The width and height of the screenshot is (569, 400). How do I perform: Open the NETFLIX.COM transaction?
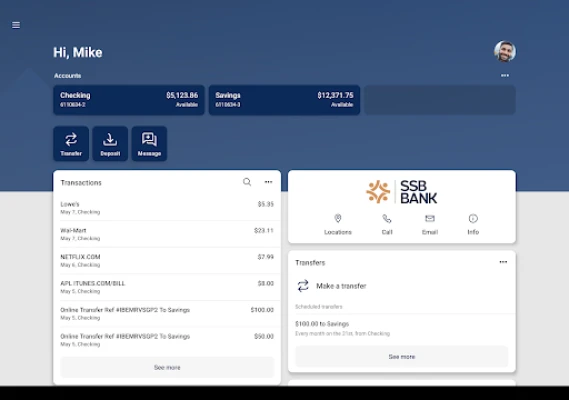tap(167, 261)
